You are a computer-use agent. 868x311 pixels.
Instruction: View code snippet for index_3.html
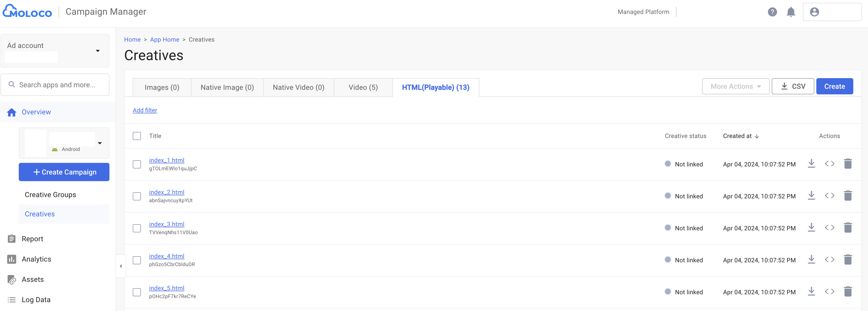[829, 228]
